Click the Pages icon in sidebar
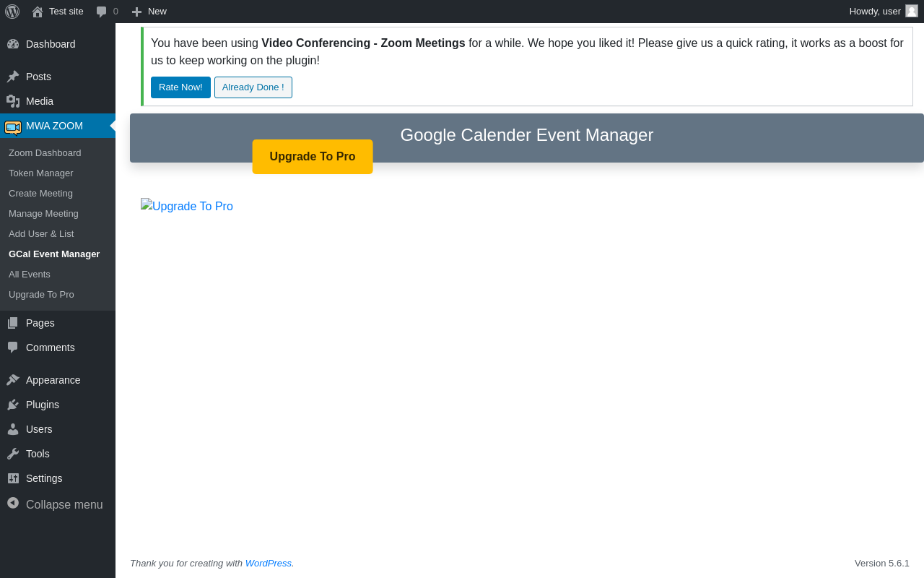This screenshot has width=924, height=578. coord(13,323)
